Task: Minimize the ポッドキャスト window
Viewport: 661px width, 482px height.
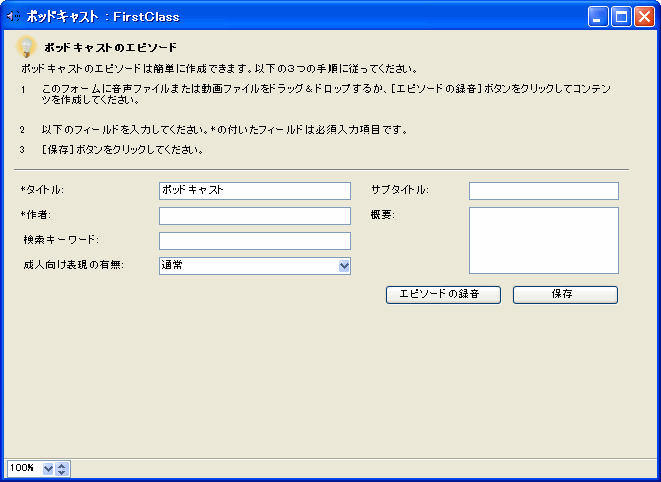Action: pyautogui.click(x=598, y=16)
